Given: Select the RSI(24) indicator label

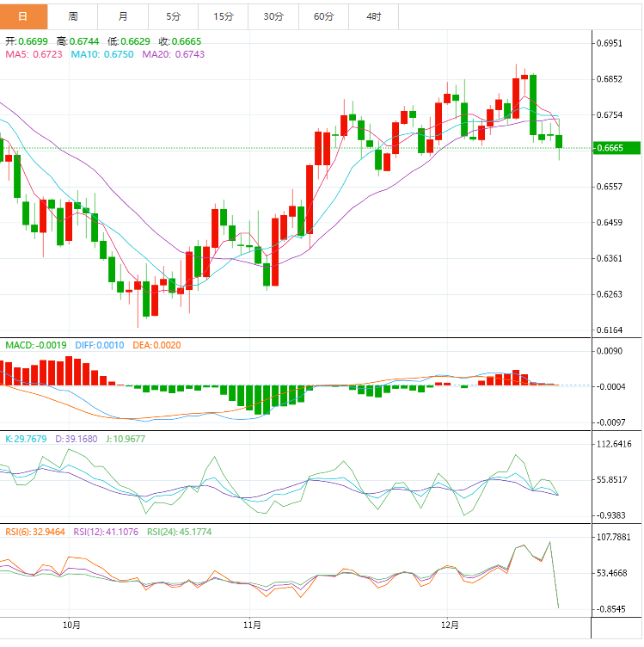Looking at the screenshot, I should pos(180,532).
